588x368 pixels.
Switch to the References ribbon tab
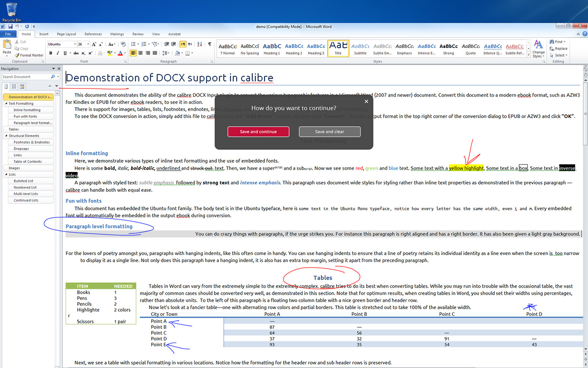93,34
